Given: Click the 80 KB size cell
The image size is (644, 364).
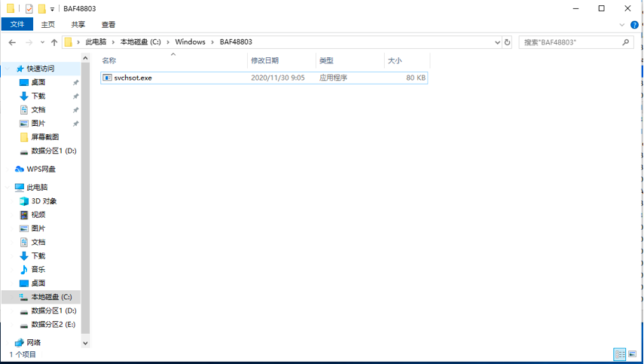Looking at the screenshot, I should pyautogui.click(x=416, y=78).
